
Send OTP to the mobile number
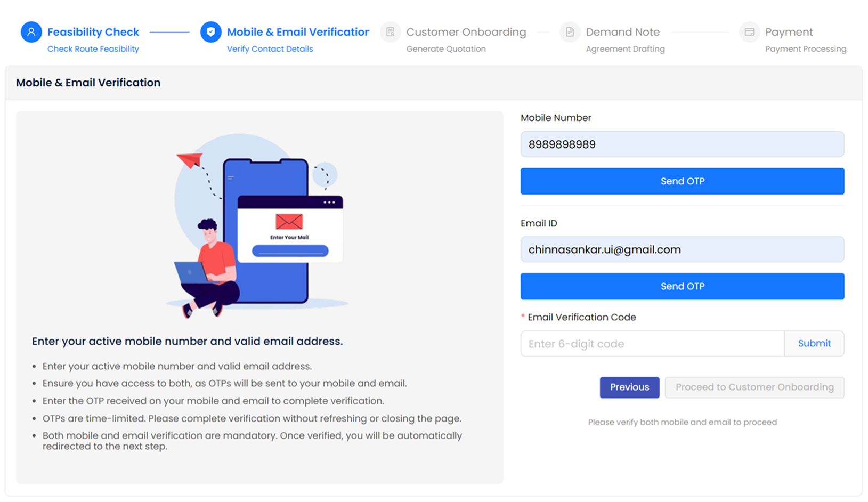pos(682,181)
